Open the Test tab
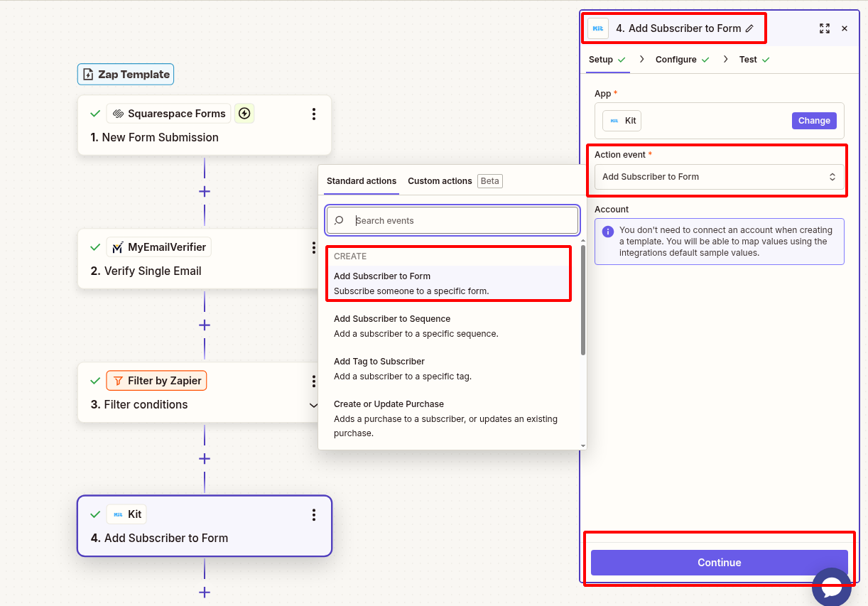The image size is (868, 606). 748,60
